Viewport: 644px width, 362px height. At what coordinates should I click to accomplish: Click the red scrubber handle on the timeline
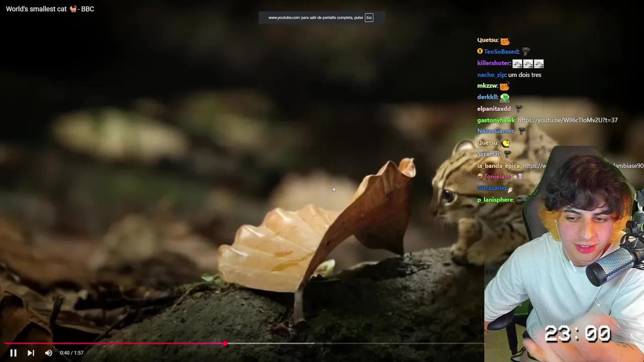coord(225,343)
